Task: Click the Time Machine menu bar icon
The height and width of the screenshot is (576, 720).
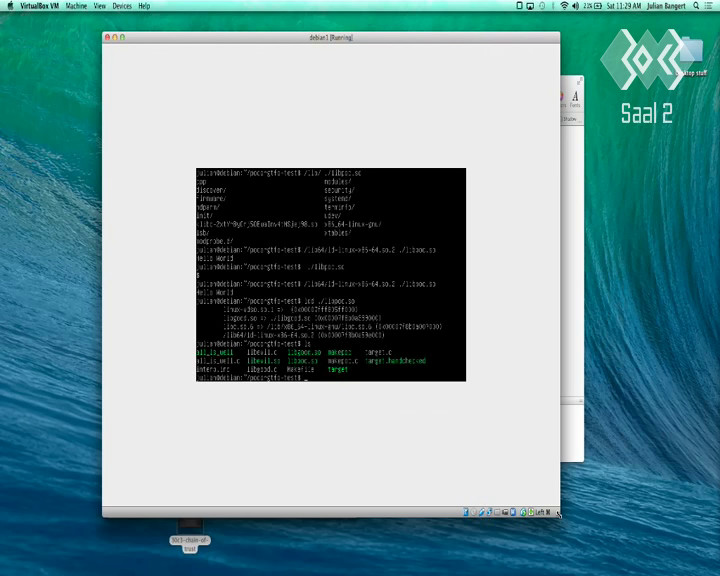Action: (542, 6)
